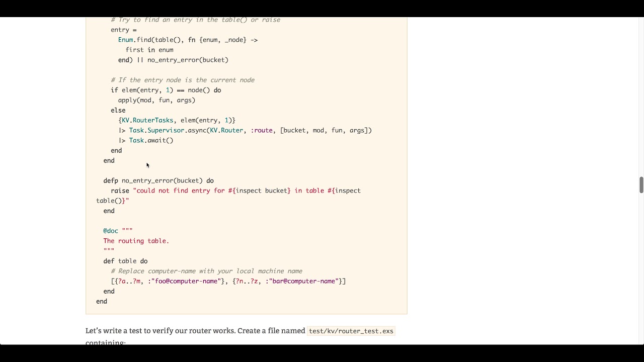Click 'The routing table.' docstring text
Image resolution: width=644 pixels, height=362 pixels.
[136, 241]
